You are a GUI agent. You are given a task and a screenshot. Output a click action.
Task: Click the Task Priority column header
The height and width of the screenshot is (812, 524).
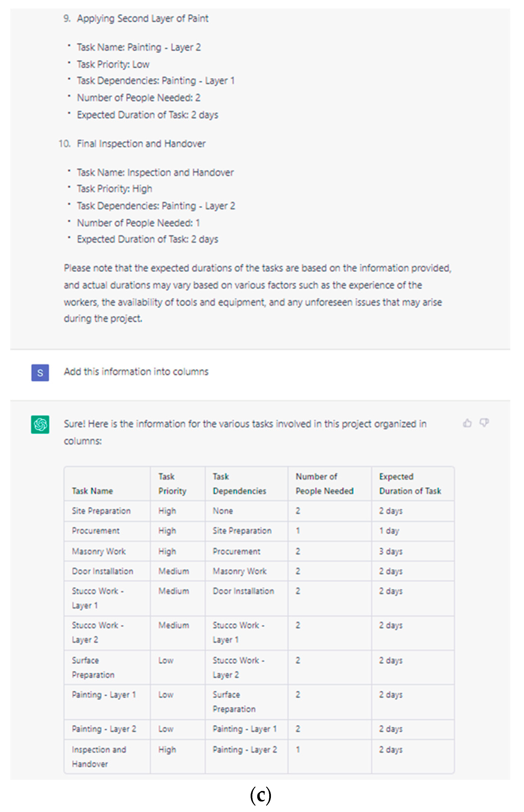click(x=172, y=483)
